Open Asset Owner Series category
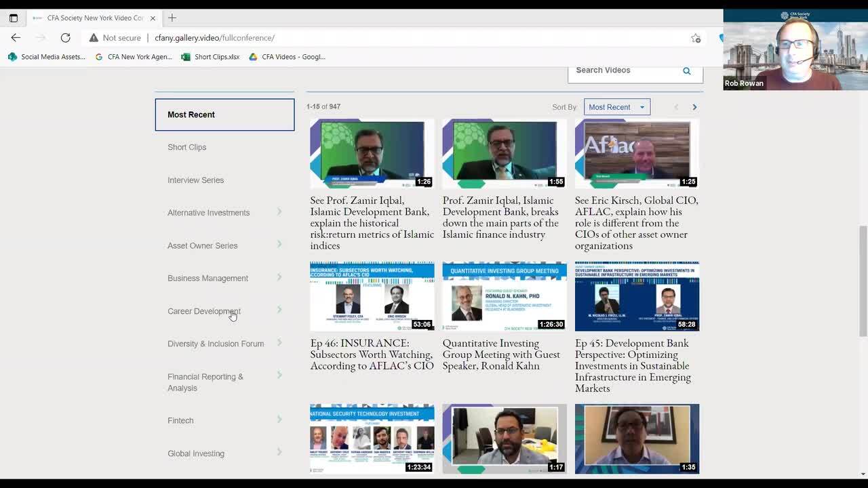 pos(203,246)
